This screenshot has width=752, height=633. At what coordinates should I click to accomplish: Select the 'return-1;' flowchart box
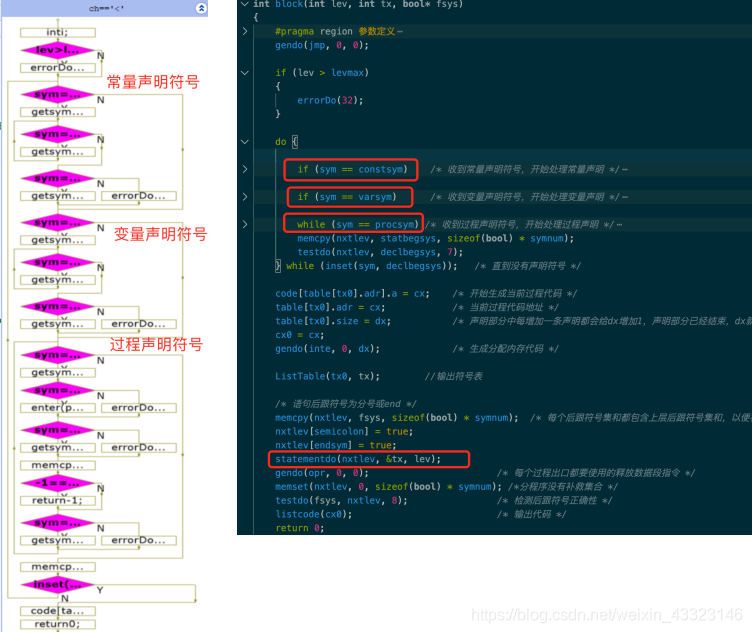(58, 501)
